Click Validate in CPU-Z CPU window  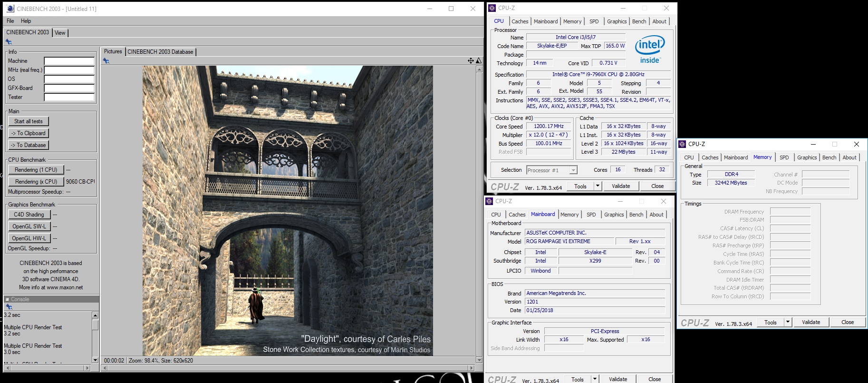621,186
